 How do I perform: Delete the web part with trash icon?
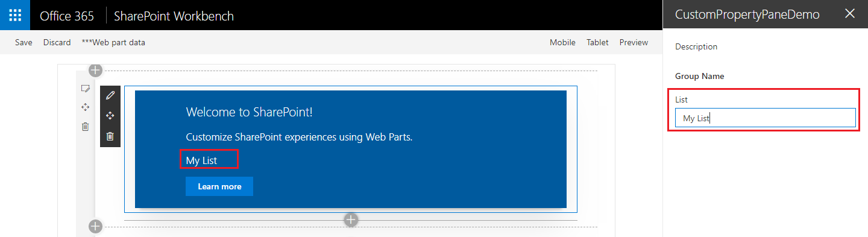click(x=110, y=136)
